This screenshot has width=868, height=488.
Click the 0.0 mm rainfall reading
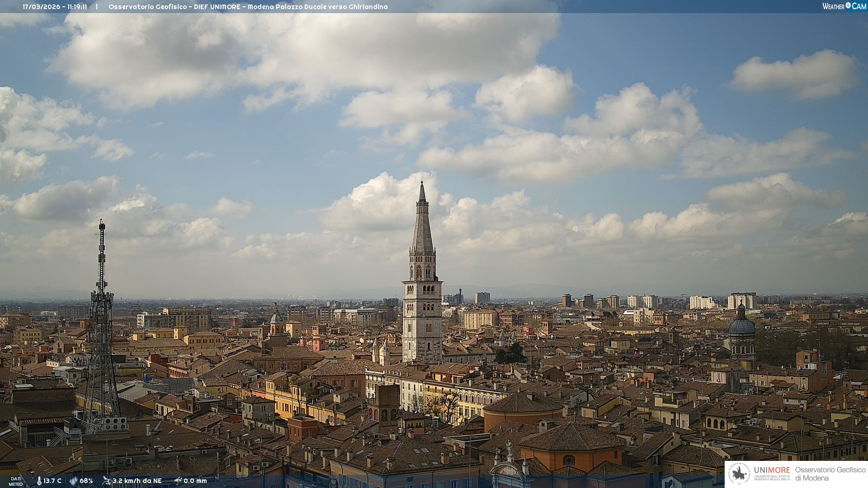pyautogui.click(x=195, y=481)
